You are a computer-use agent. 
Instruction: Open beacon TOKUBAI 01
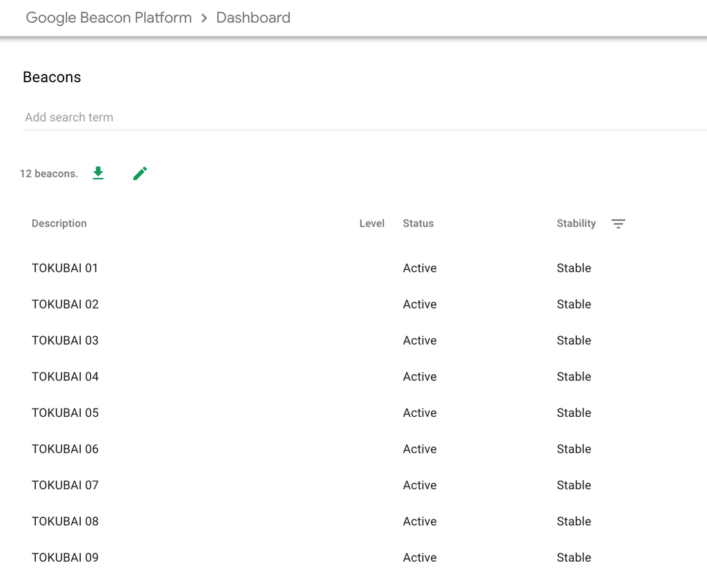(65, 268)
